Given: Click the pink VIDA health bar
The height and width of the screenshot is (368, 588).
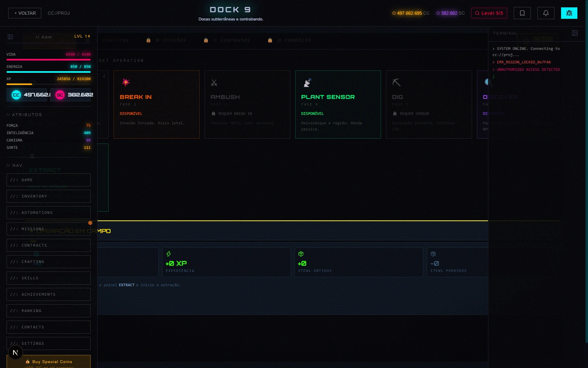Looking at the screenshot, I should [49, 60].
